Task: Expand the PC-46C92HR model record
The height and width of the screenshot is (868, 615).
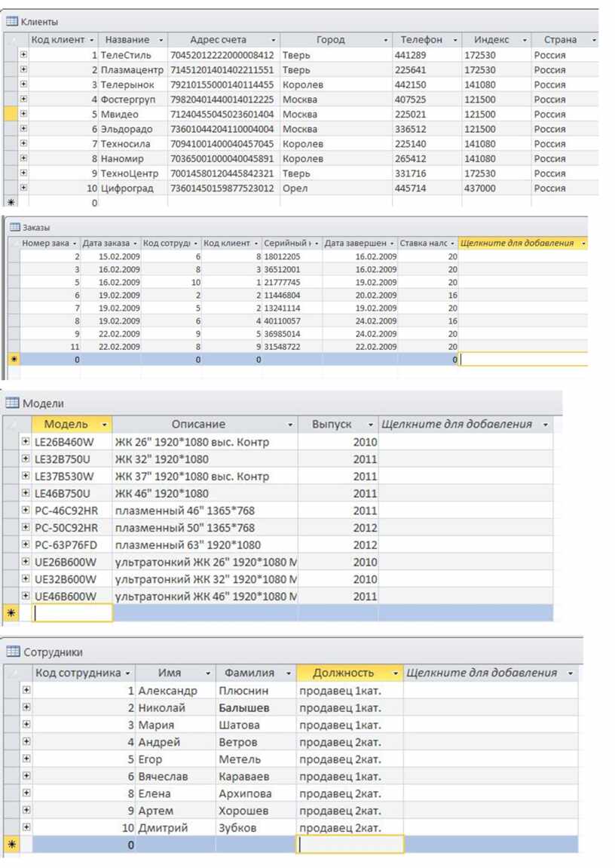Action: click(26, 511)
